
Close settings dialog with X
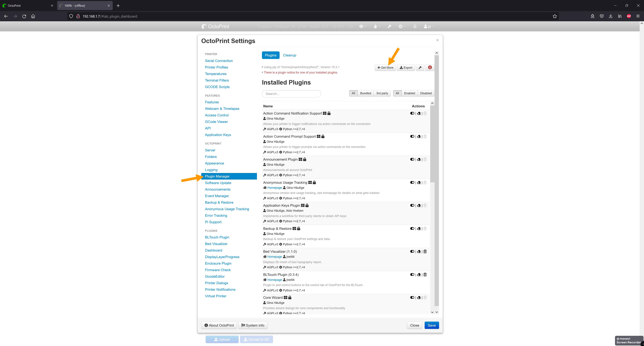(x=437, y=40)
